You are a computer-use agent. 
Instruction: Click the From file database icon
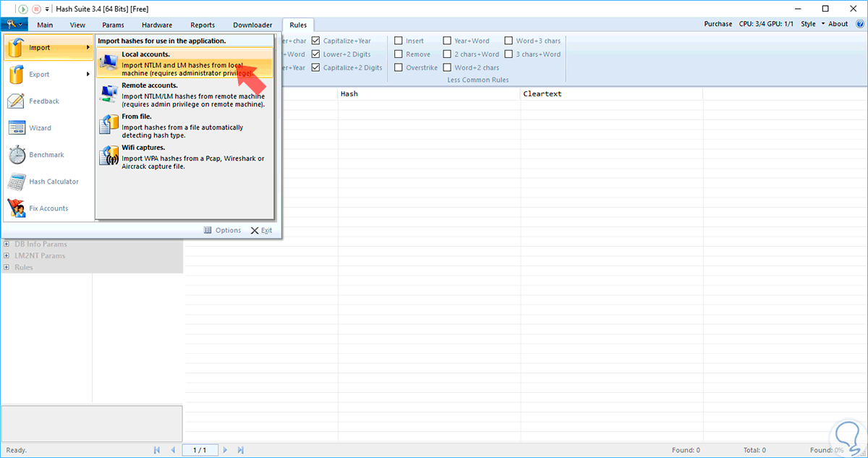109,124
